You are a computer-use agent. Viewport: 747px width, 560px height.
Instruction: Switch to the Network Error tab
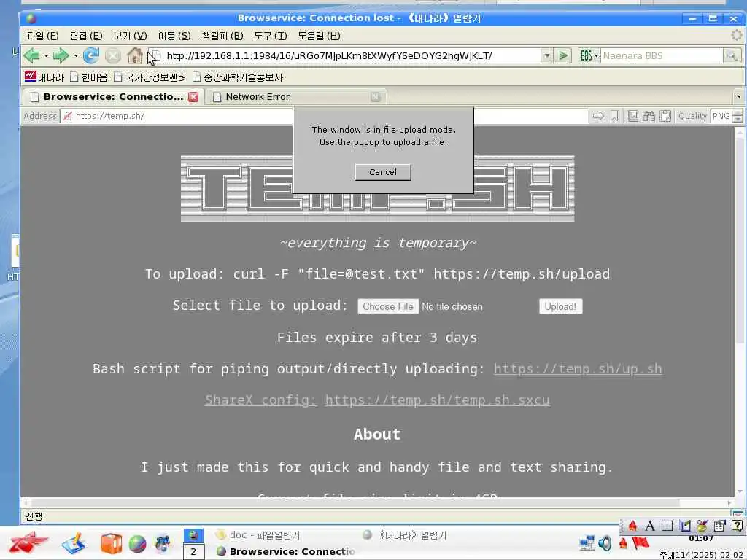[x=296, y=97]
